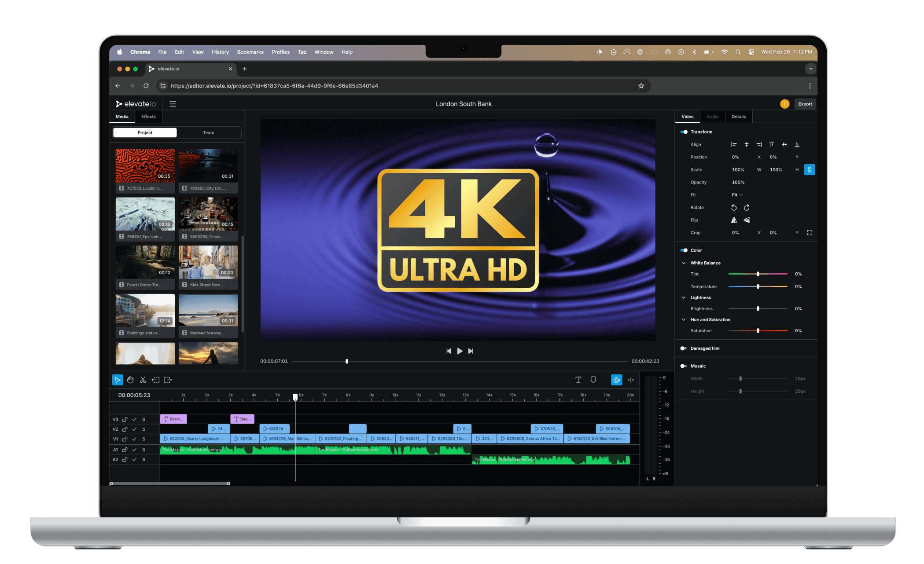The image size is (924, 564).
Task: Activate the hand pan tool
Action: pos(130,380)
